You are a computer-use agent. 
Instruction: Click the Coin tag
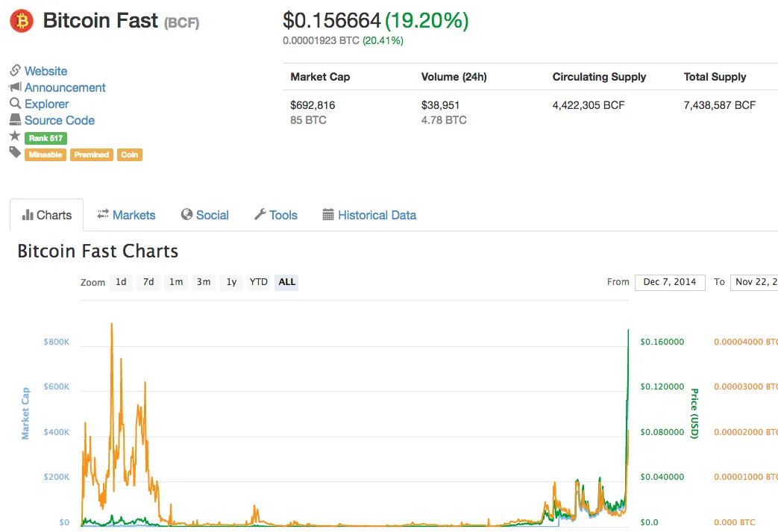130,155
